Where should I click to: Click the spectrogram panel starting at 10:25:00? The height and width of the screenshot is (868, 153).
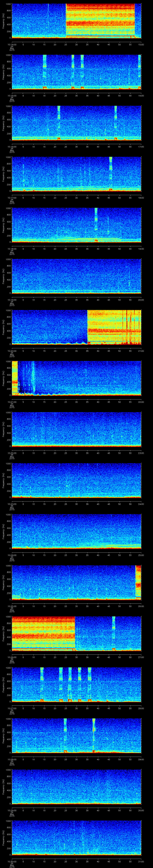click(x=77, y=583)
